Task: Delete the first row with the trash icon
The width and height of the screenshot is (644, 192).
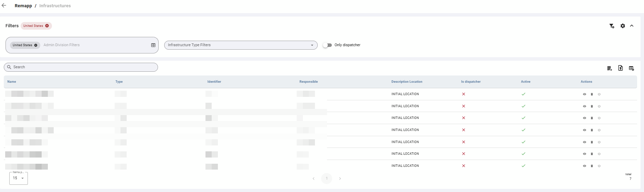Action: coord(592,94)
